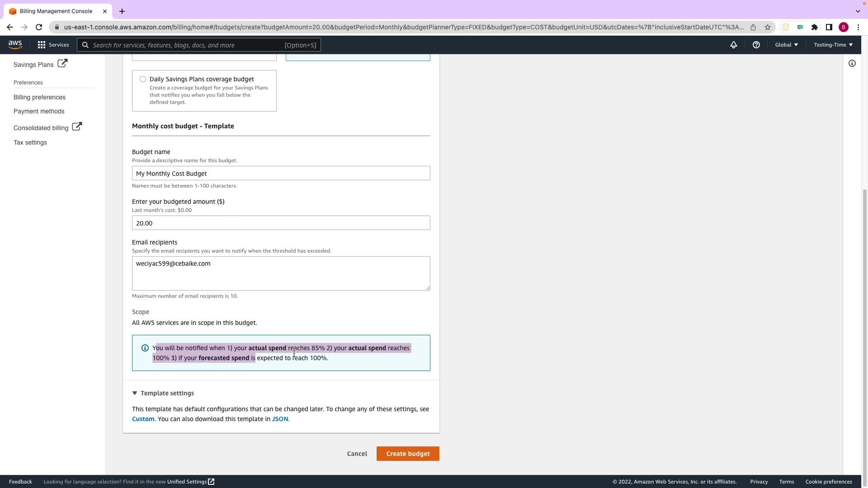This screenshot has width=868, height=488.
Task: Go to Tax settings in the sidebar
Action: pos(30,142)
